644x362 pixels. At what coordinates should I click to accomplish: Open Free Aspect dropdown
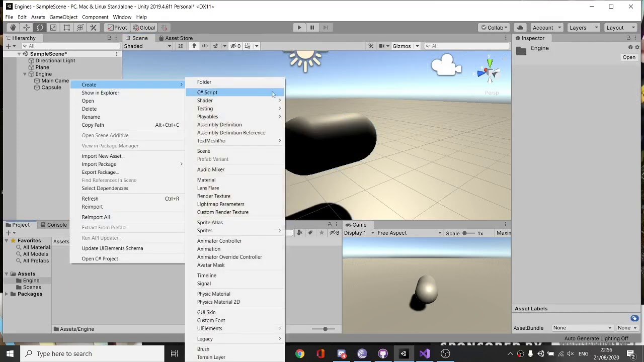[x=409, y=233]
